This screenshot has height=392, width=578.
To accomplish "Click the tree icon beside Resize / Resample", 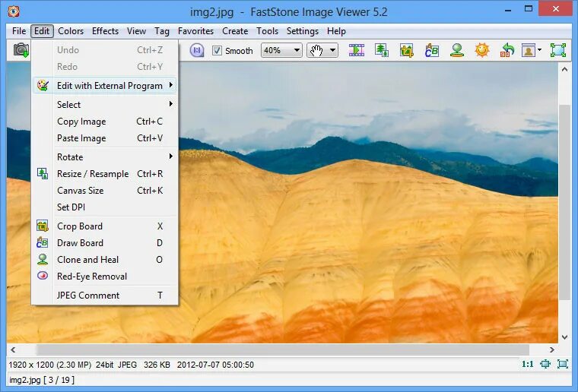I will (43, 173).
